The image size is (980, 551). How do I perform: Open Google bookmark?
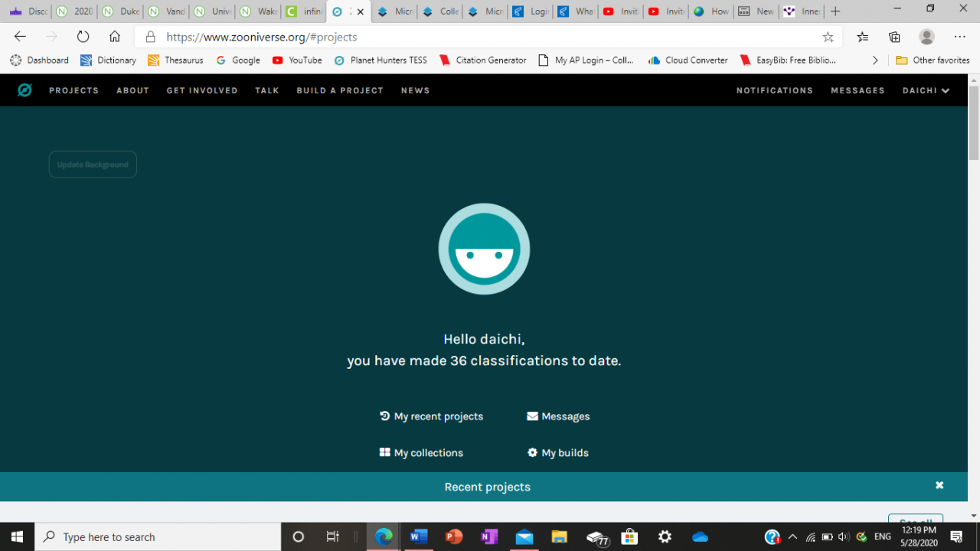coord(238,60)
